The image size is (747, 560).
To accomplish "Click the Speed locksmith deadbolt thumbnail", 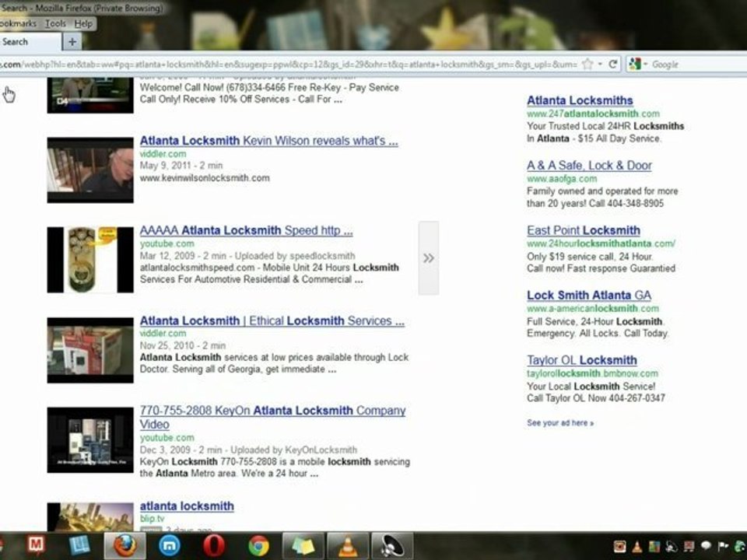I will [x=90, y=260].
